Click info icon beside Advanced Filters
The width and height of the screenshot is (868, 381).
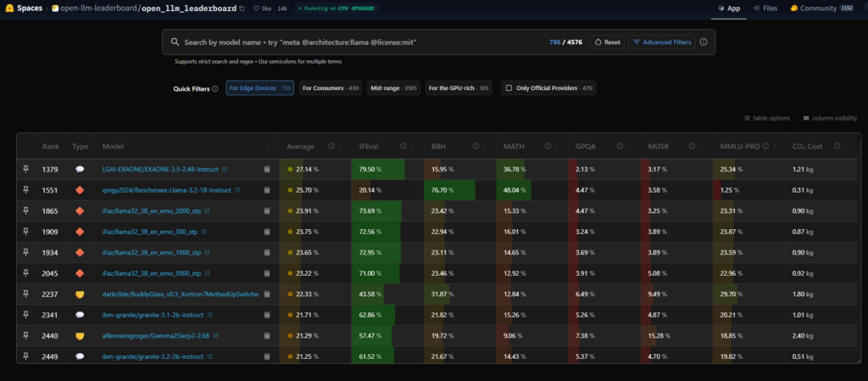pyautogui.click(x=704, y=42)
